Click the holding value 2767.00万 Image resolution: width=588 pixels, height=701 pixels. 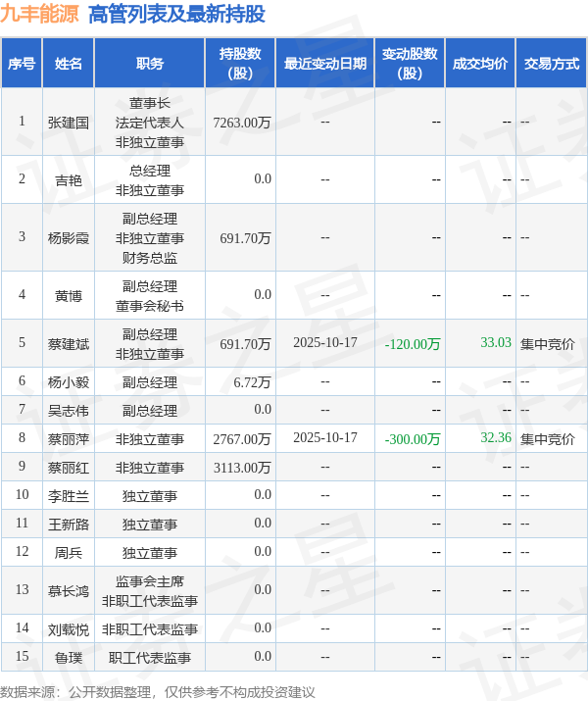point(242,439)
